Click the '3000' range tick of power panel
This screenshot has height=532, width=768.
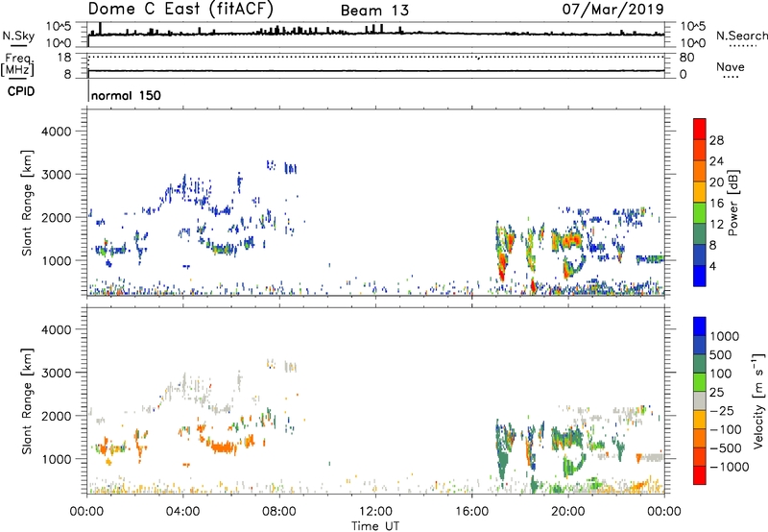(x=56, y=175)
